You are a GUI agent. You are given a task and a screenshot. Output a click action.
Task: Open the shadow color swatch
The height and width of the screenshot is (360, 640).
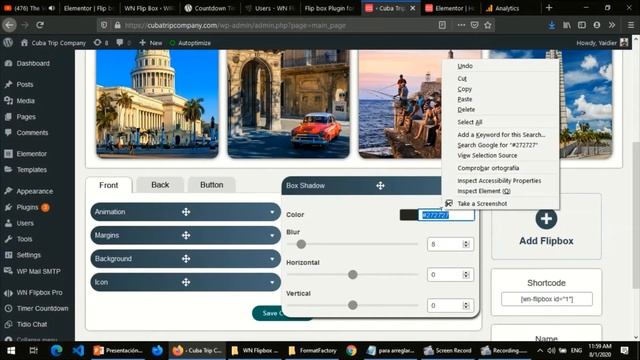coord(409,215)
